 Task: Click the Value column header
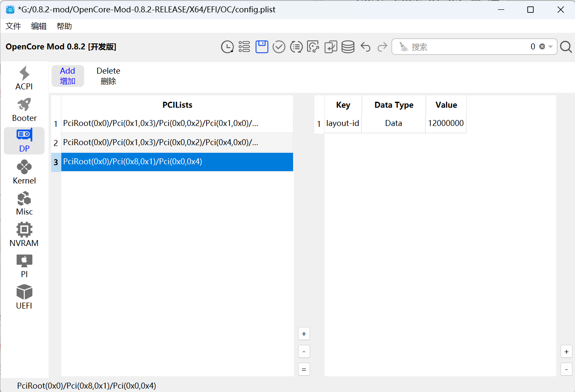click(446, 105)
